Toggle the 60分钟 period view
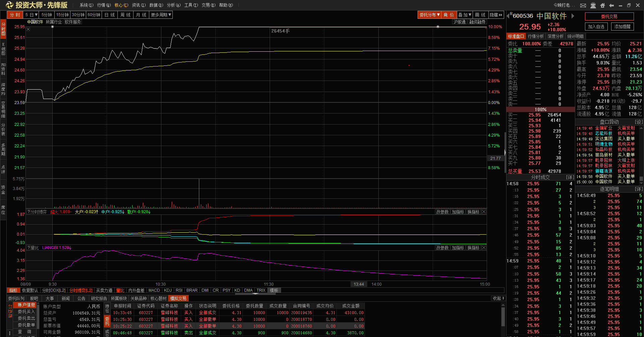The width and height of the screenshot is (644, 337). tap(94, 15)
